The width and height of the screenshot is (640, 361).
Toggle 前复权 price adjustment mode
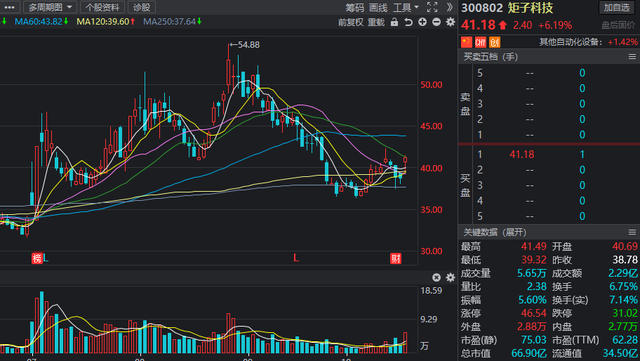(351, 22)
